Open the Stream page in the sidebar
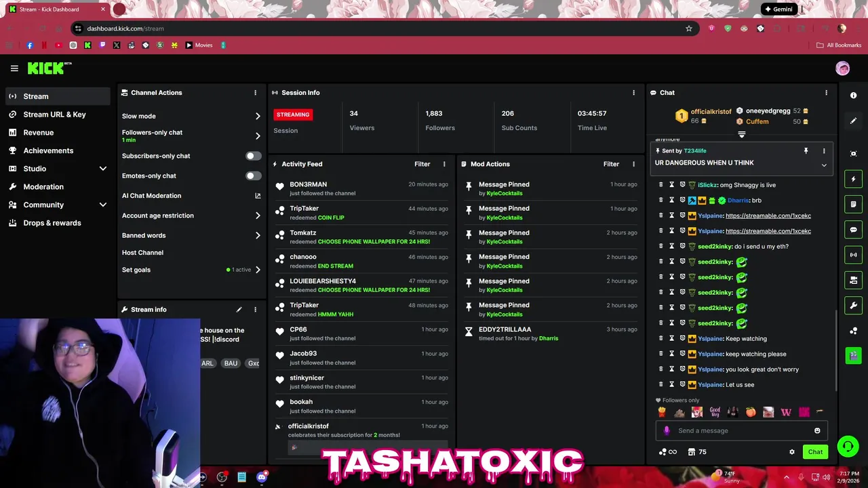Screen dimensions: 868x488 pos(58,96)
